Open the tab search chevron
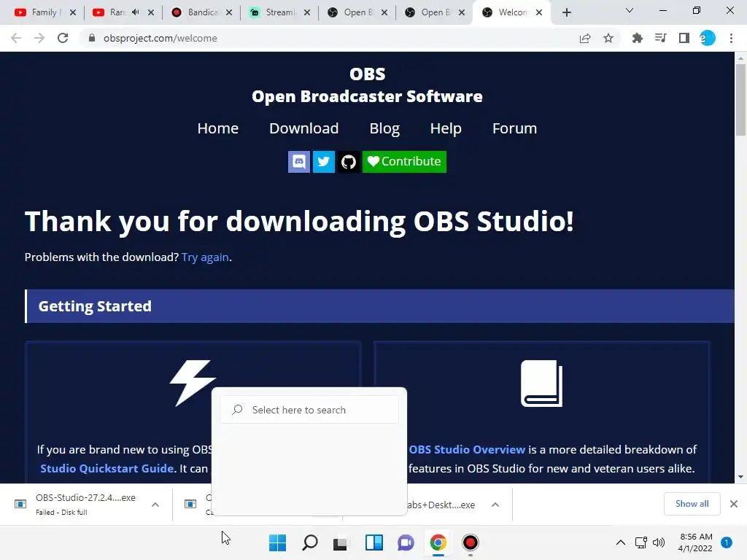 (x=630, y=10)
